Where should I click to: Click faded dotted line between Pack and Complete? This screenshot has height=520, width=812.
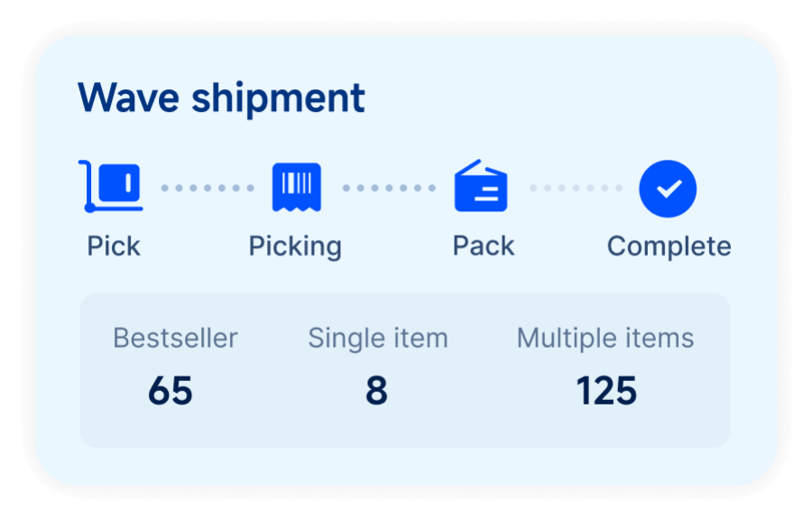(x=576, y=188)
